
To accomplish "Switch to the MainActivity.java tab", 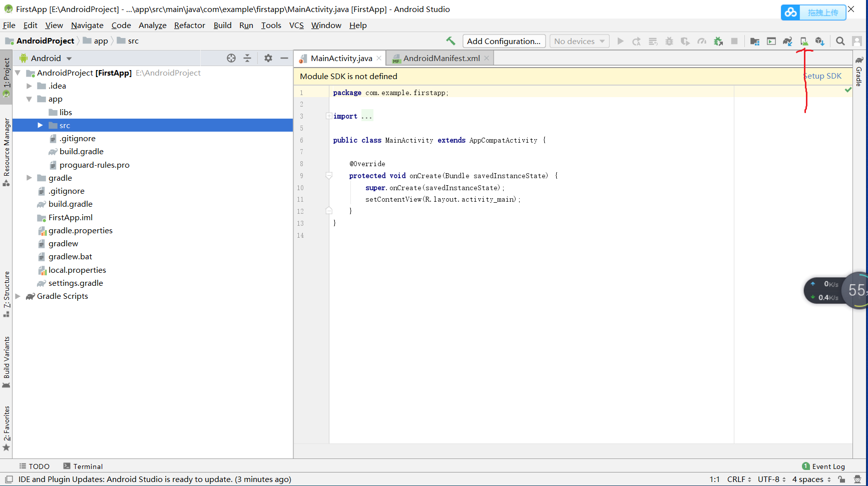I will [341, 58].
